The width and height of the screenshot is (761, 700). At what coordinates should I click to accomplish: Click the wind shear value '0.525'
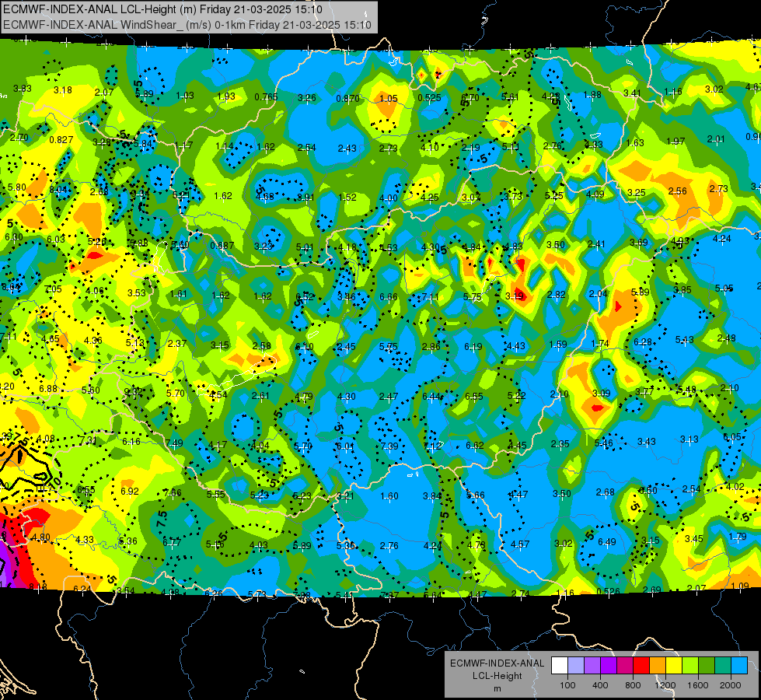pos(430,98)
